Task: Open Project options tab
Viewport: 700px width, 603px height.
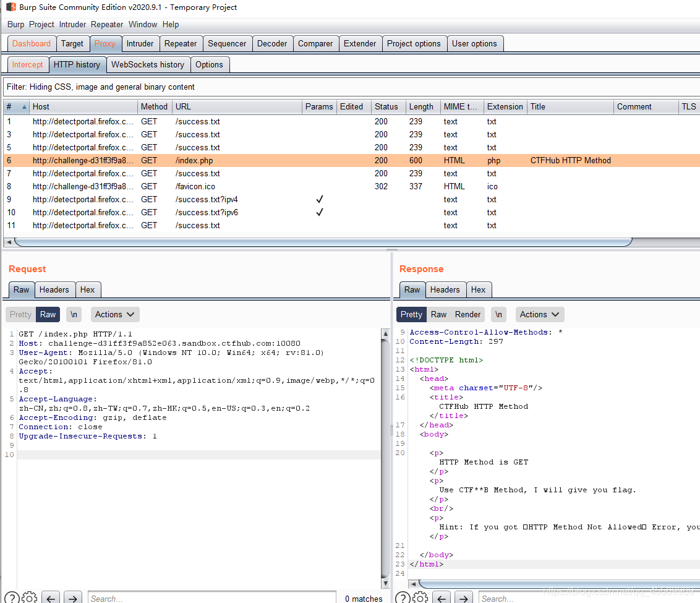Action: (x=414, y=43)
